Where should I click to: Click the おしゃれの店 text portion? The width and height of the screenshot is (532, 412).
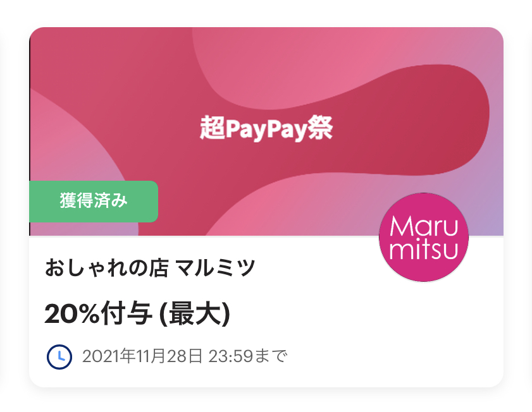pos(106,267)
